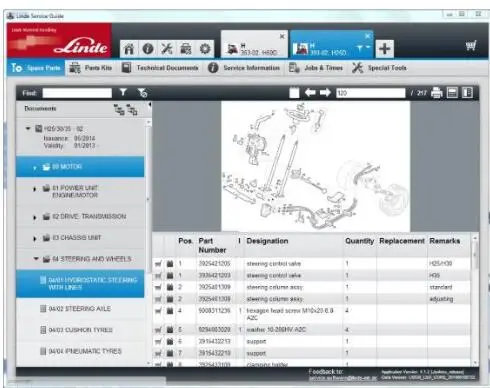Open the notes page icon in the viewer toolbar

[x=294, y=93]
